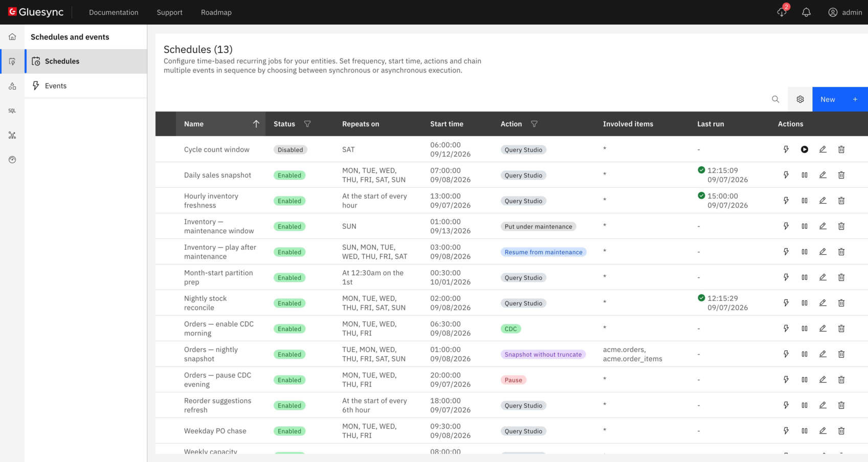Viewport: 868px width, 462px height.
Task: Select Events in side panel
Action: click(86, 86)
